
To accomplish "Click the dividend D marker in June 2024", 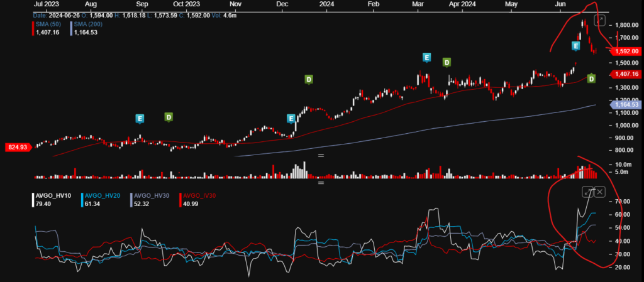I will pos(591,79).
